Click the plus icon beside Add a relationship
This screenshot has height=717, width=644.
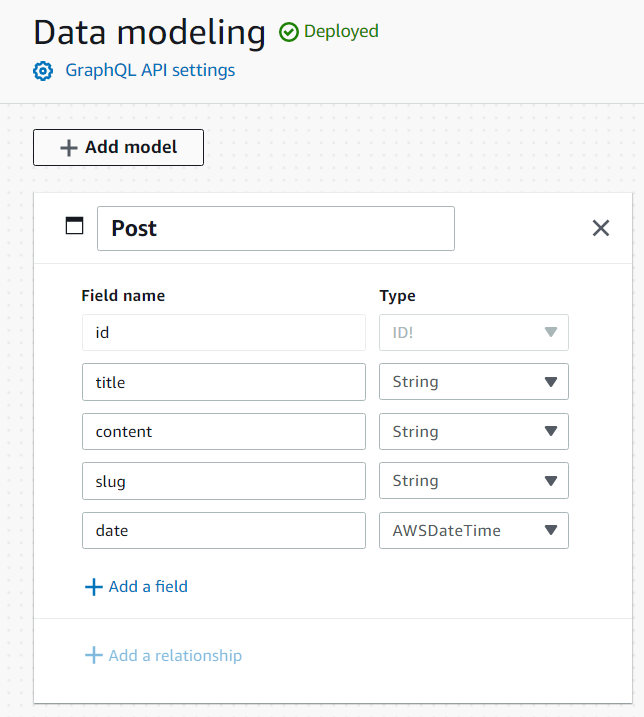click(93, 656)
